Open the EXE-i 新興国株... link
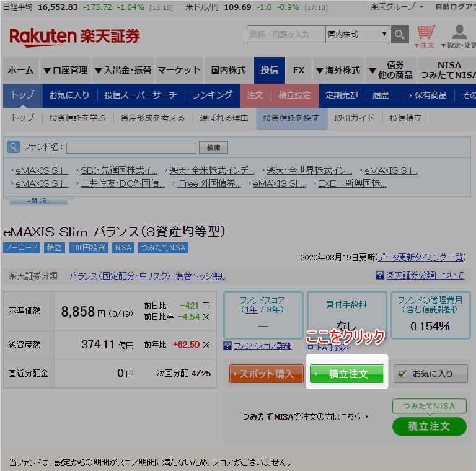The height and width of the screenshot is (471, 476). [352, 183]
